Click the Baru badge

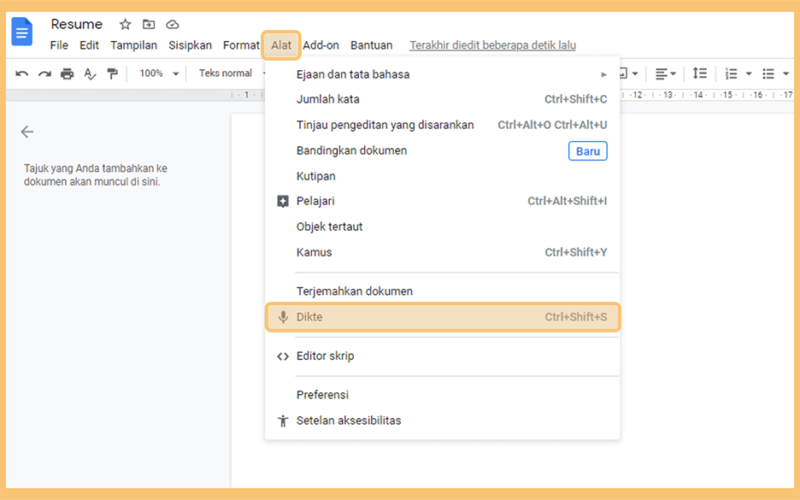pyautogui.click(x=588, y=151)
